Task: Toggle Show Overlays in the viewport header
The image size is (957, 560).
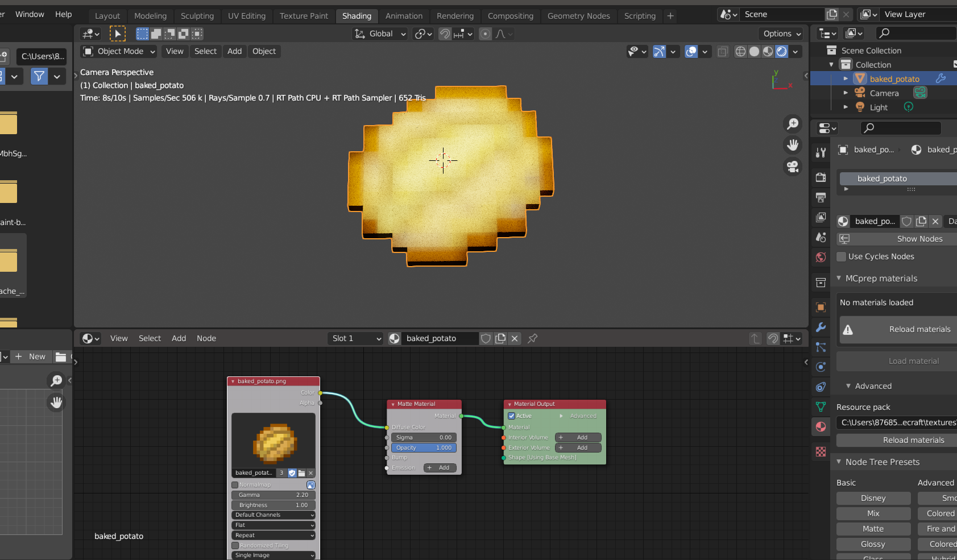Action: (x=690, y=51)
